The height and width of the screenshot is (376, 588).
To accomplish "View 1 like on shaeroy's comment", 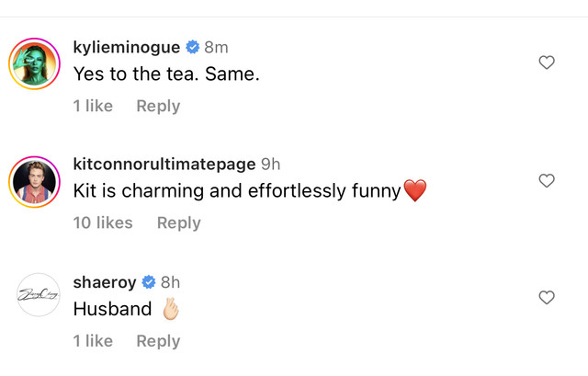I will (x=93, y=341).
